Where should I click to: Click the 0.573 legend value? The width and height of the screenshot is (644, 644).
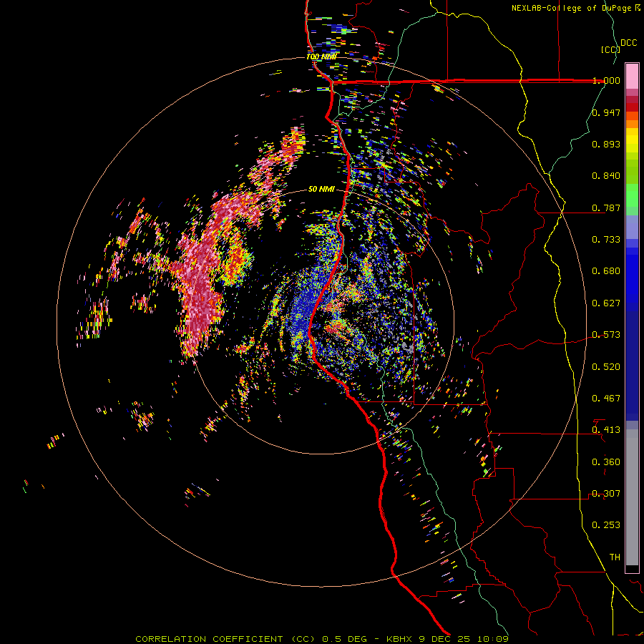(606, 335)
